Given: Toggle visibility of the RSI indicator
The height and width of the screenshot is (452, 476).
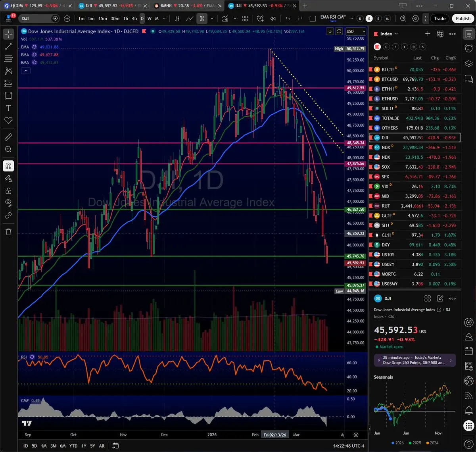Looking at the screenshot, I should point(32,357).
